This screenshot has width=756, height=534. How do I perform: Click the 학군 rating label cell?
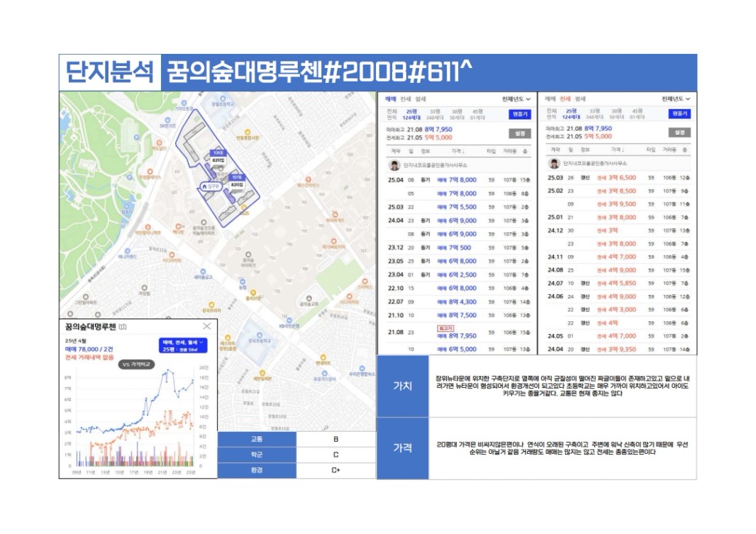point(257,455)
